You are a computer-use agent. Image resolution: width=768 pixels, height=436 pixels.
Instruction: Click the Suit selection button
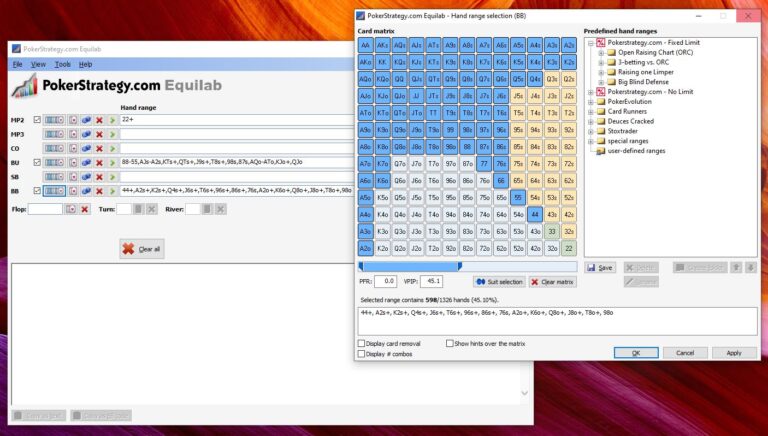click(x=499, y=282)
